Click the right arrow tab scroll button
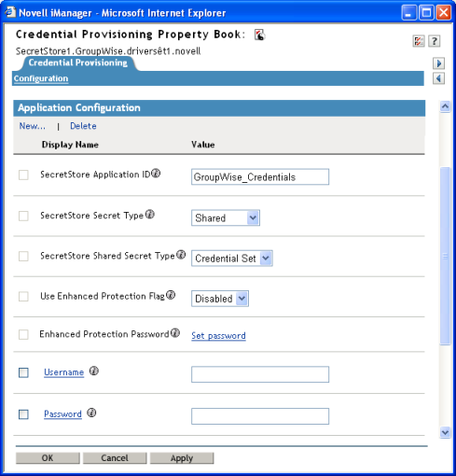Viewport: 456px width, 476px height. click(x=438, y=63)
